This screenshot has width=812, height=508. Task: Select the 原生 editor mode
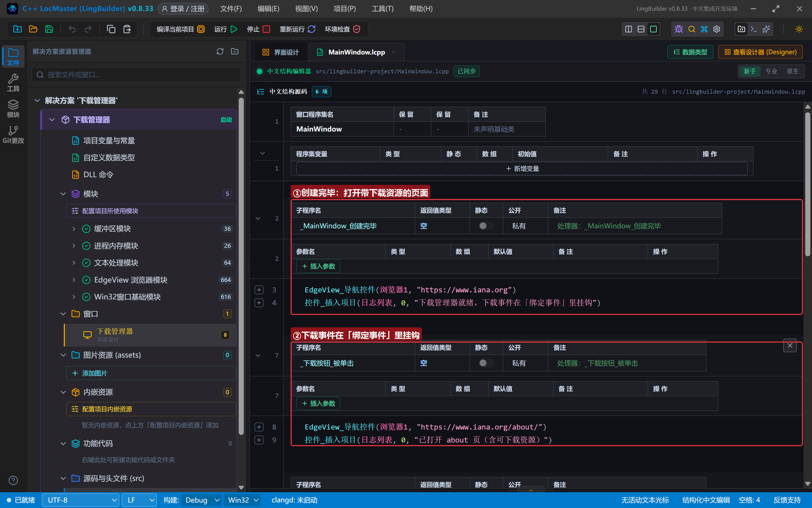(x=793, y=71)
